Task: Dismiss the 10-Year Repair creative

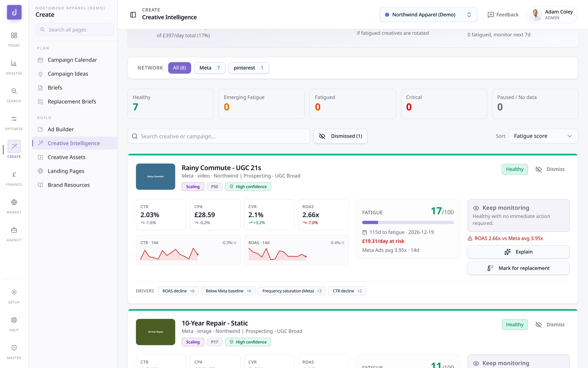Action: [x=550, y=325]
